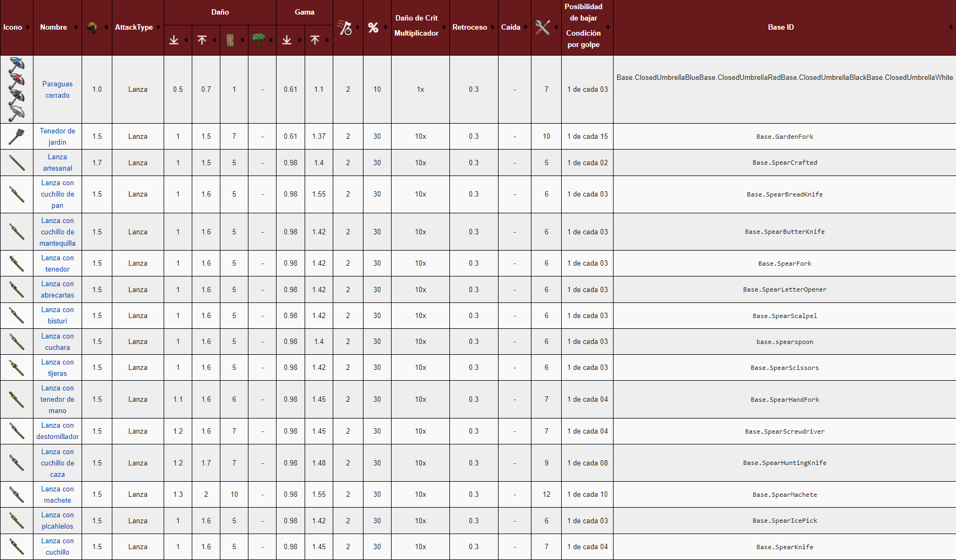Click the '1 de cada 15' cell

tap(588, 137)
